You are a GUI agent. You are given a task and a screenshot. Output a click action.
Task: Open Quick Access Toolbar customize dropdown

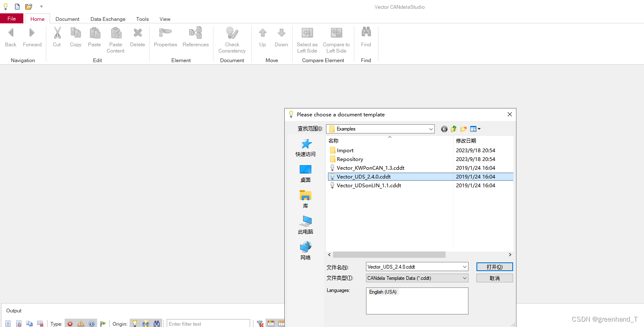(x=41, y=7)
